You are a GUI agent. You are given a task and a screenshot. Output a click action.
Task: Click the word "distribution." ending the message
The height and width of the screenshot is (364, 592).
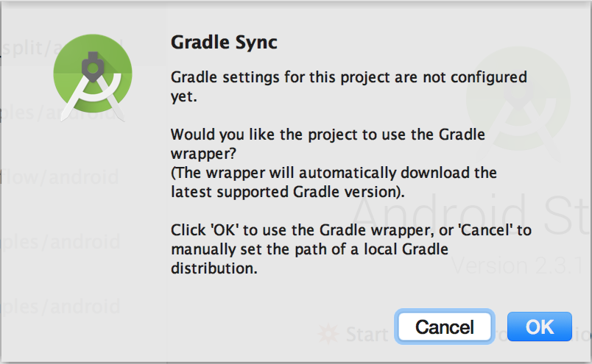click(214, 268)
